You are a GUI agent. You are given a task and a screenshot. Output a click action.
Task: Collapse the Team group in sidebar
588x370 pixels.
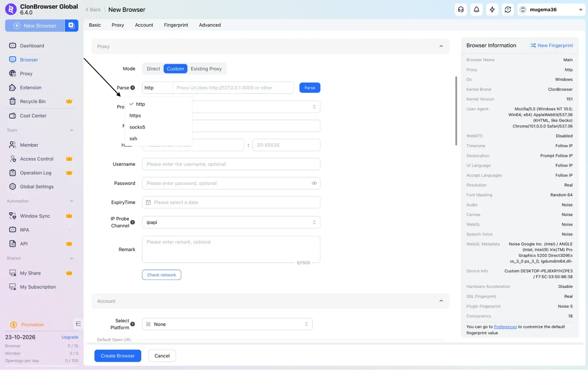tap(71, 130)
